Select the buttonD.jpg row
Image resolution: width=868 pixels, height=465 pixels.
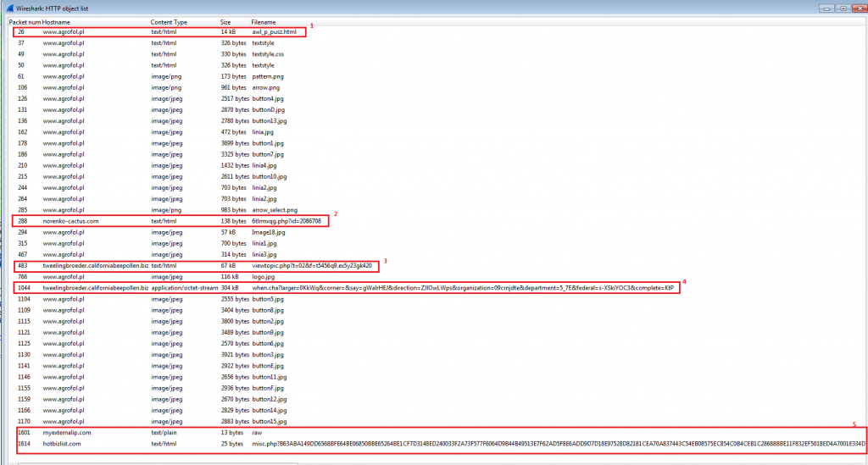click(437, 109)
